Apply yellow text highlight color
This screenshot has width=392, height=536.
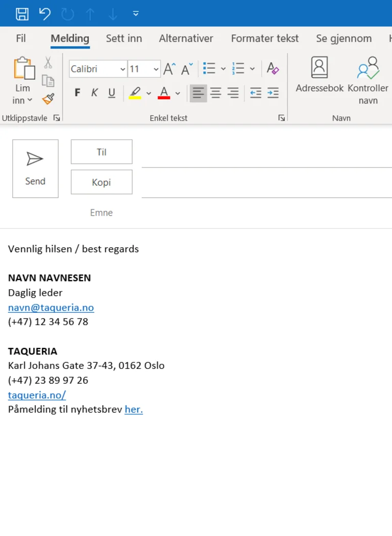(x=135, y=93)
